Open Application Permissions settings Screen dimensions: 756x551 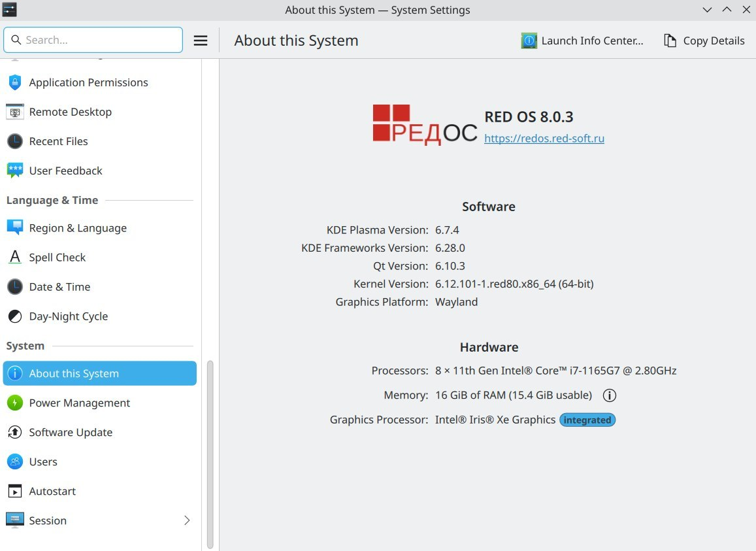(100, 82)
